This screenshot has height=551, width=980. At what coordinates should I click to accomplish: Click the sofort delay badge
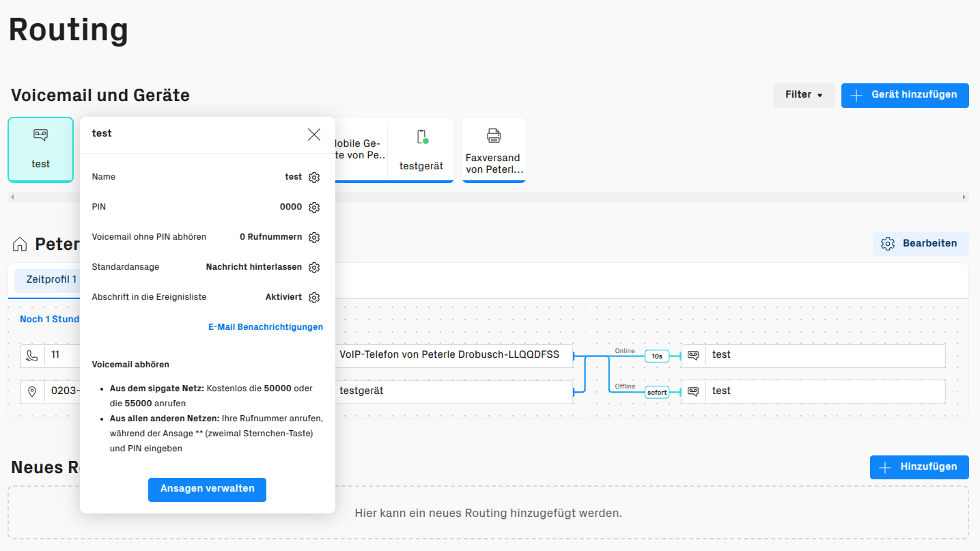point(657,392)
